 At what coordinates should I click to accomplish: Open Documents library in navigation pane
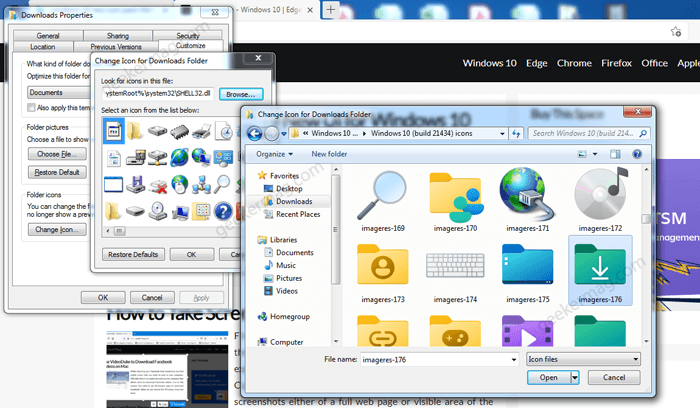coord(289,253)
